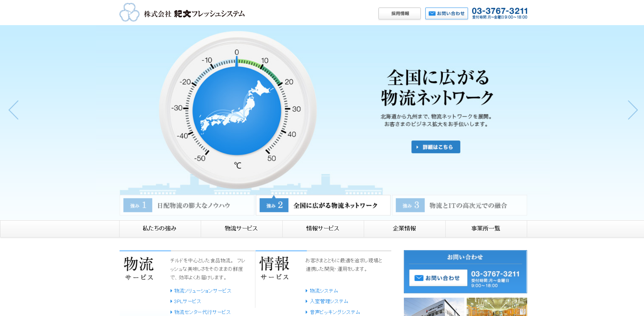The image size is (644, 316).
Task: Advance carousel with the right arrow
Action: (632, 110)
